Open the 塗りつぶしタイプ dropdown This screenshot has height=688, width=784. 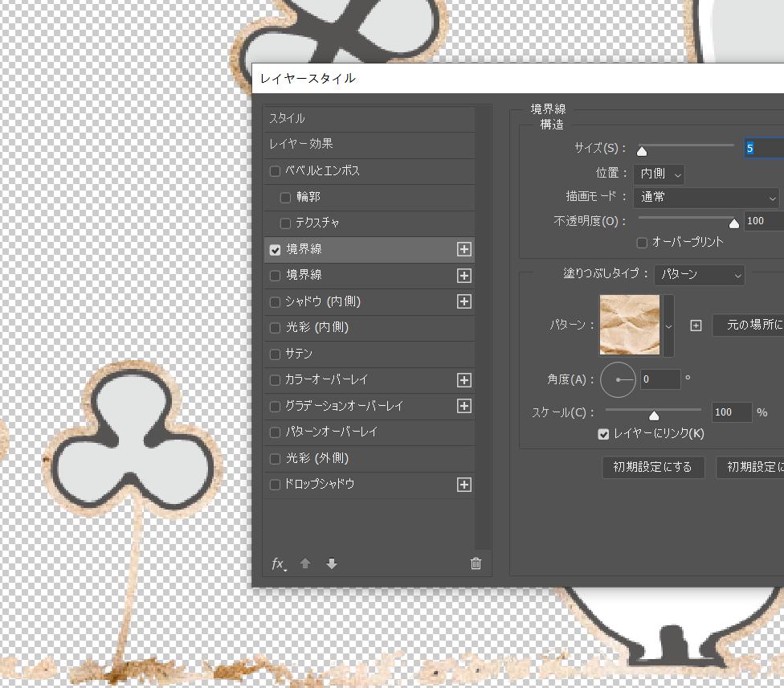(x=698, y=275)
